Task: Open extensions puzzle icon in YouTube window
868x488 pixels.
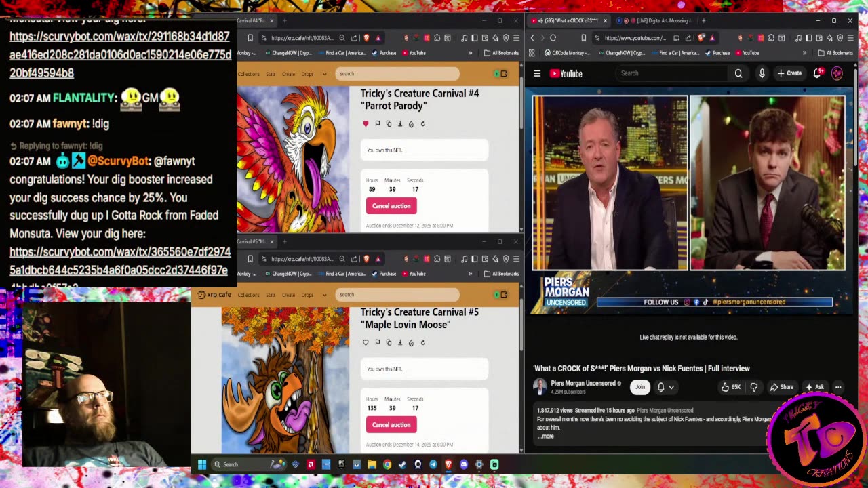Action: 771,38
